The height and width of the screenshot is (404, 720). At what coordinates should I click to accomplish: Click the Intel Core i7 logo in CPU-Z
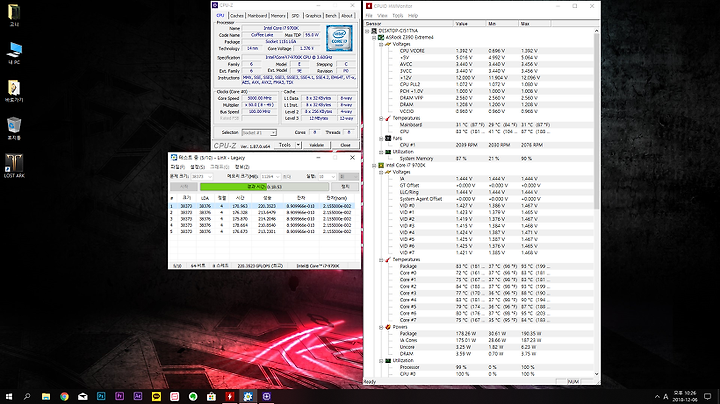339,39
